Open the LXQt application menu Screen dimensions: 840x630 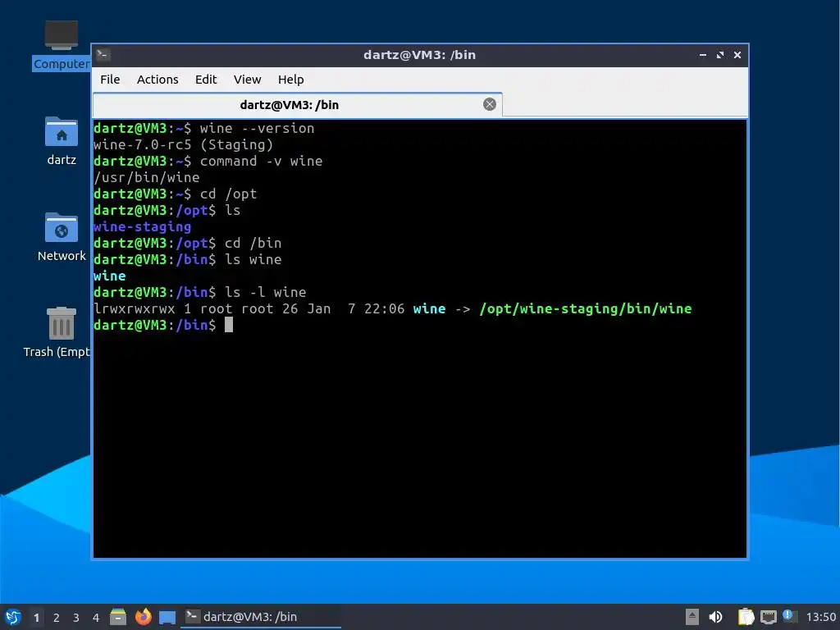tap(13, 617)
